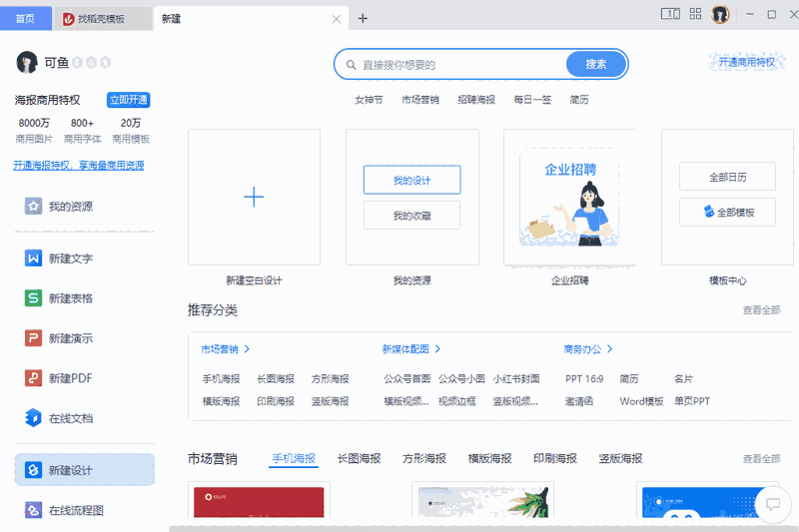799x532 pixels.
Task: Click the 搜索 button
Action: coord(596,64)
